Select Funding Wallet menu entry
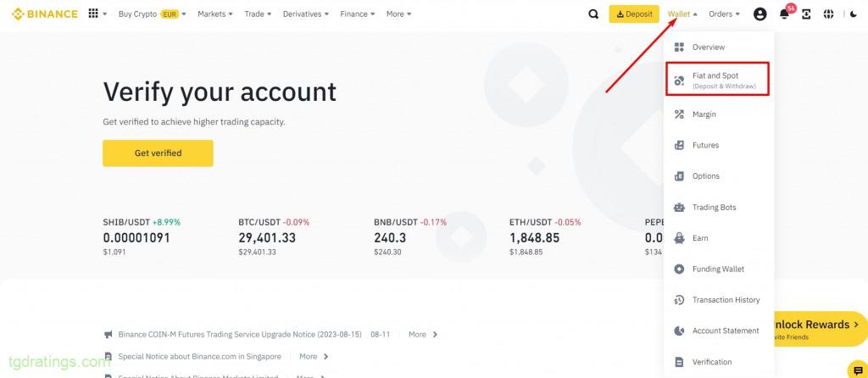The height and width of the screenshot is (378, 868). pyautogui.click(x=719, y=269)
